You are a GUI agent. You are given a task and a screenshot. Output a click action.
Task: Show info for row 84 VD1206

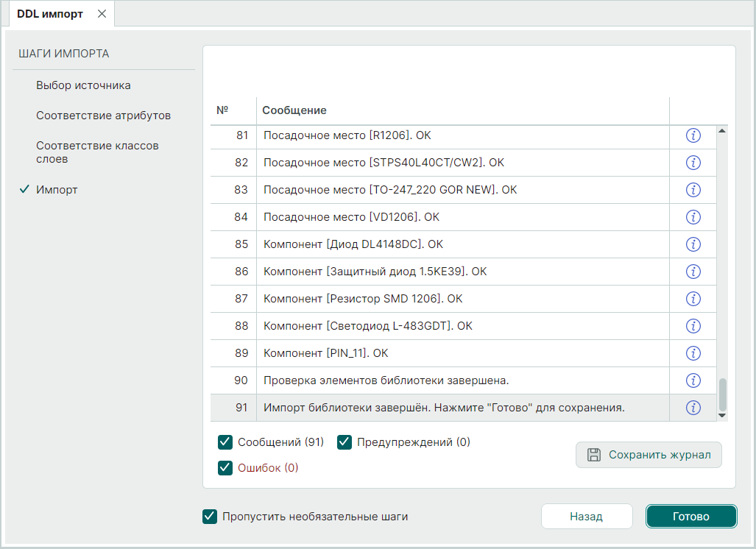pyautogui.click(x=693, y=217)
